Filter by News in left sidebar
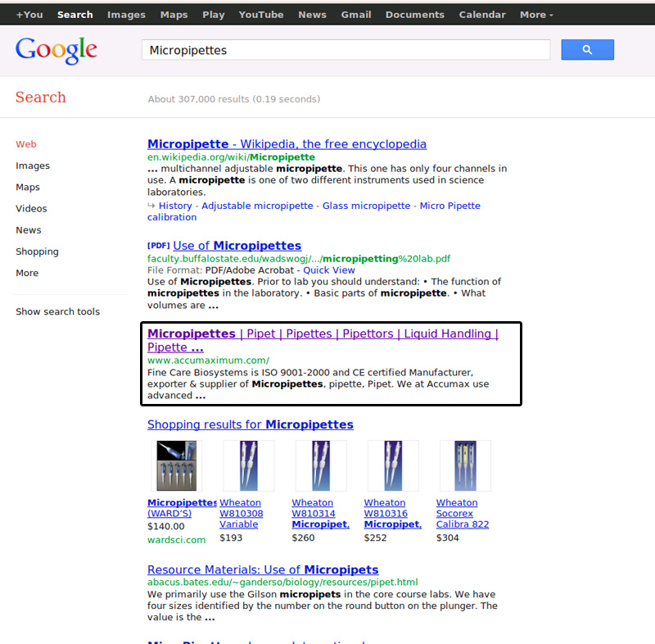The width and height of the screenshot is (655, 644). point(29,230)
